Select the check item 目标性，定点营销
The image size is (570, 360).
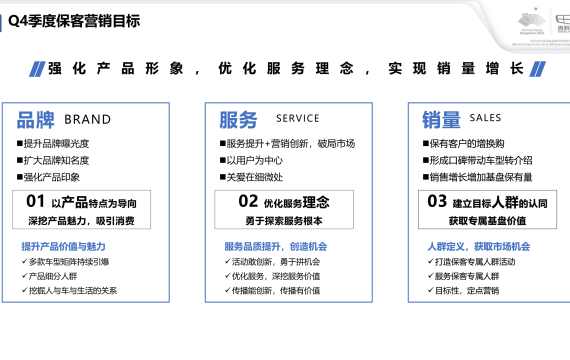coord(463,291)
